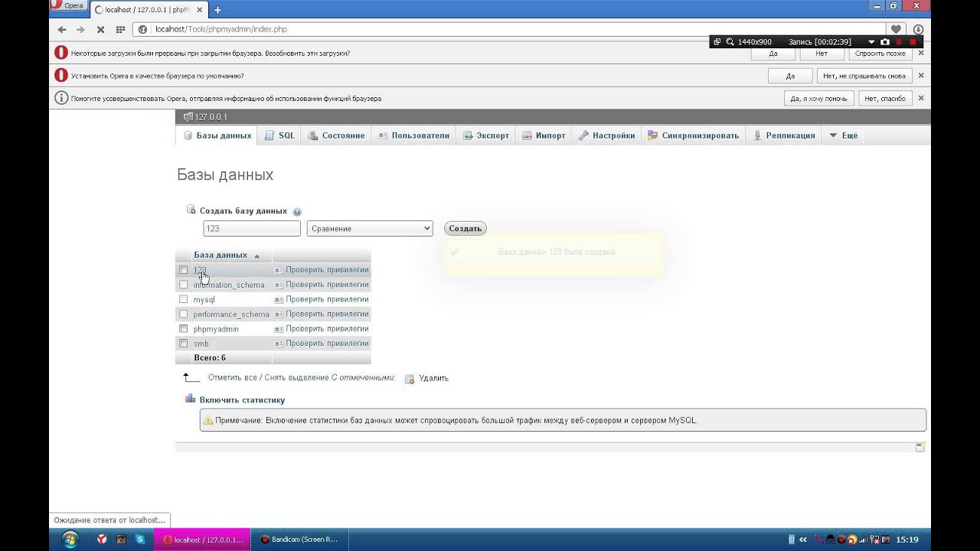Open the phpmyadmin database link
Screen dimensions: 980x551
pos(216,329)
